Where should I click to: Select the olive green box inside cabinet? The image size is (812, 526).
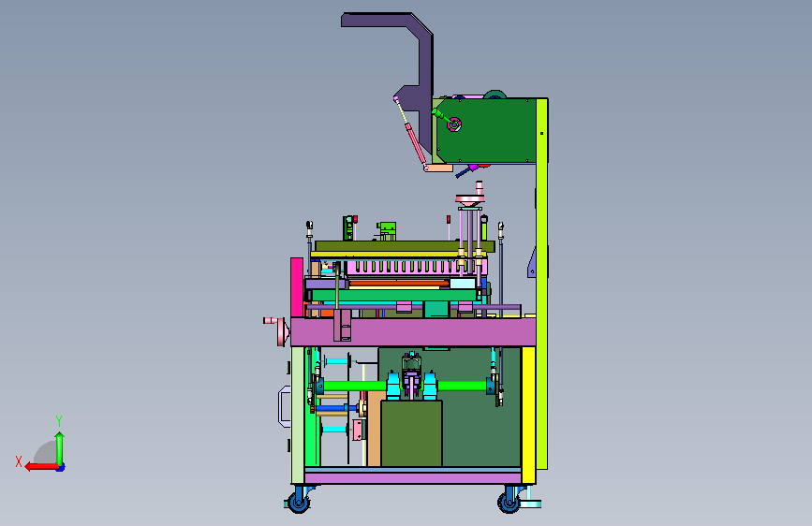tap(411, 433)
